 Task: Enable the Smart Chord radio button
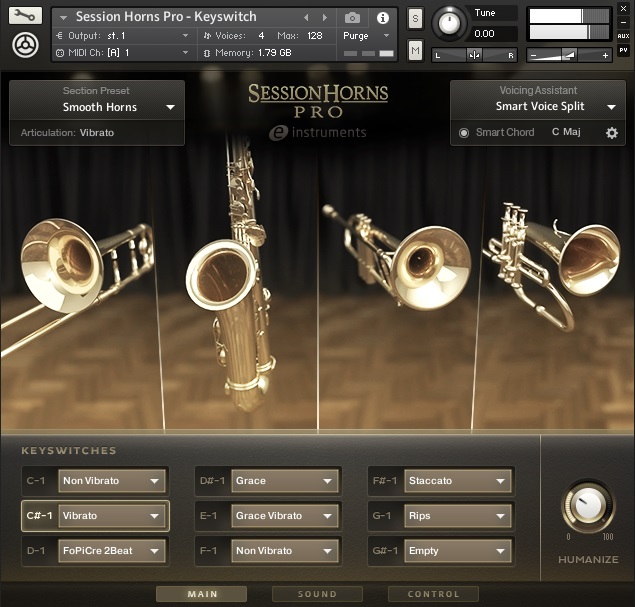point(464,133)
